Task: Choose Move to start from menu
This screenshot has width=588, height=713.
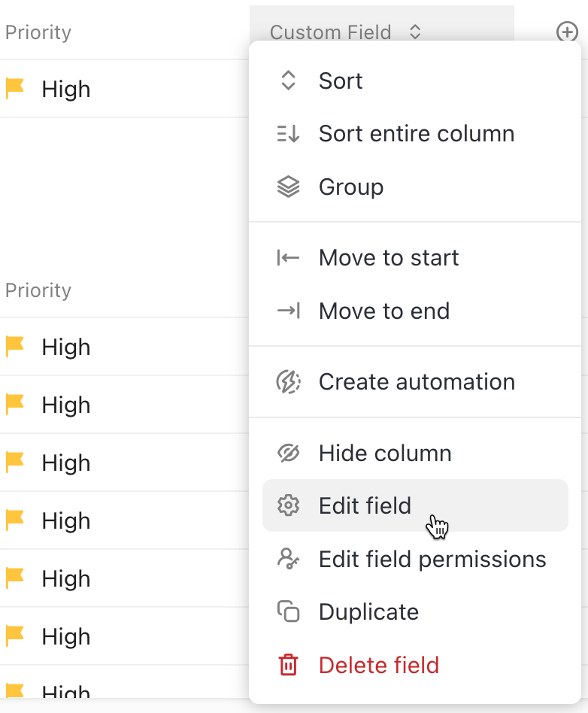Action: point(388,258)
